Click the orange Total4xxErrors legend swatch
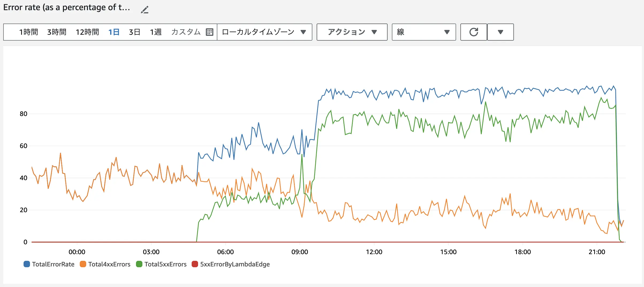The image size is (644, 287). (83, 264)
